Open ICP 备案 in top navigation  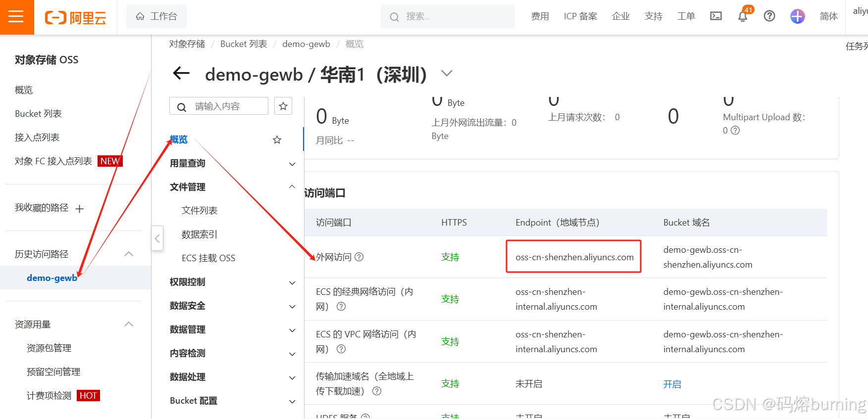(x=580, y=16)
